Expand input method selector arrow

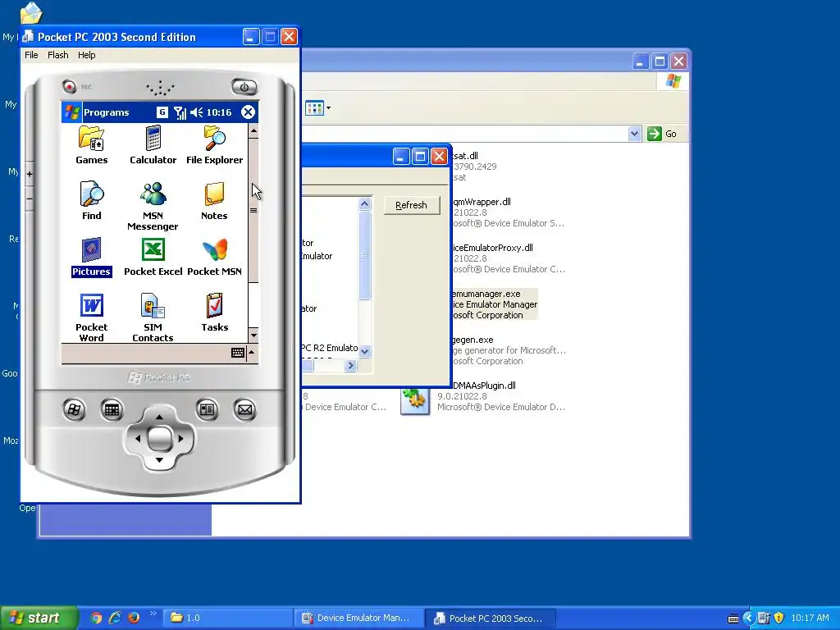tap(252, 352)
